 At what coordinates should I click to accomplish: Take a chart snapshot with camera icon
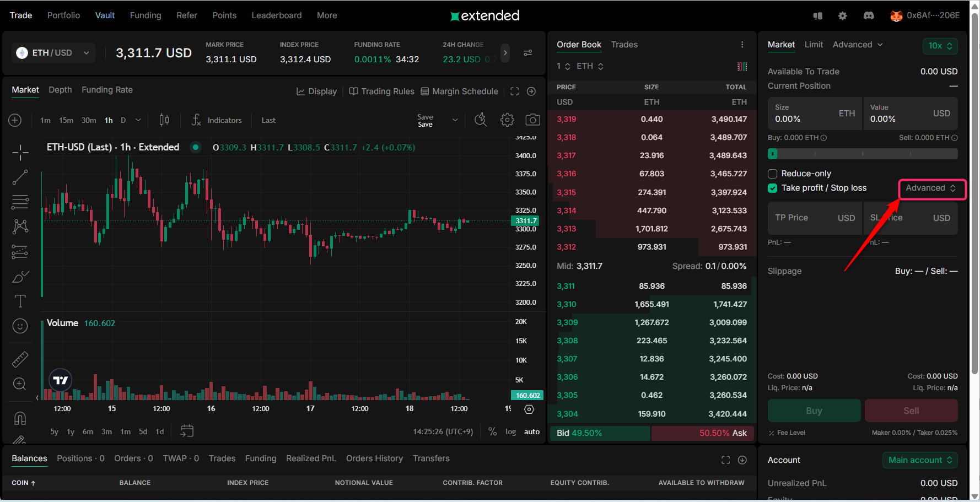[532, 120]
